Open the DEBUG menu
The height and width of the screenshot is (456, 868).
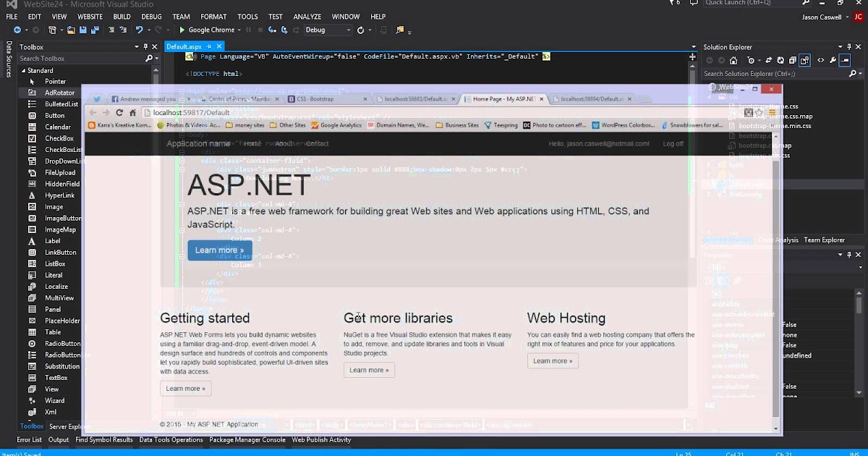(x=151, y=16)
